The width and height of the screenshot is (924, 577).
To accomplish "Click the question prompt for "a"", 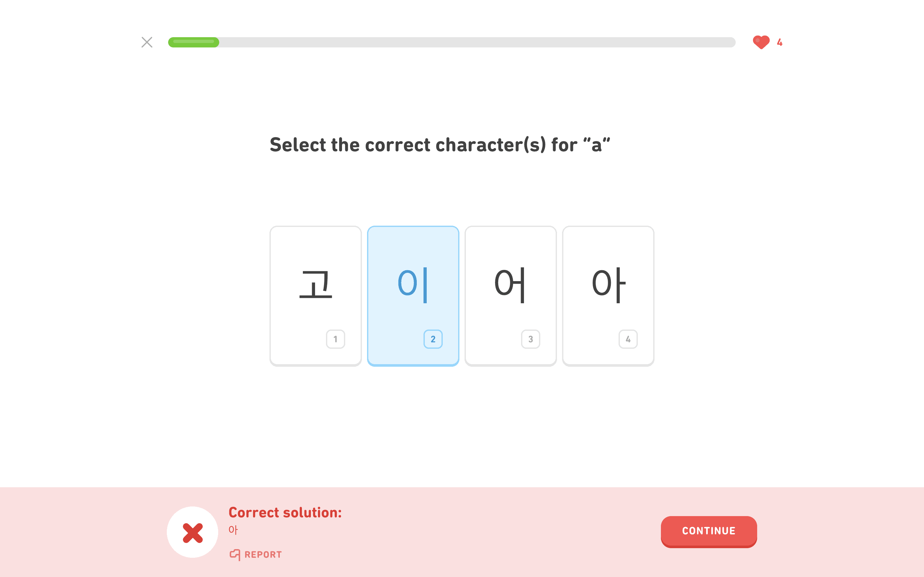I will pyautogui.click(x=440, y=145).
